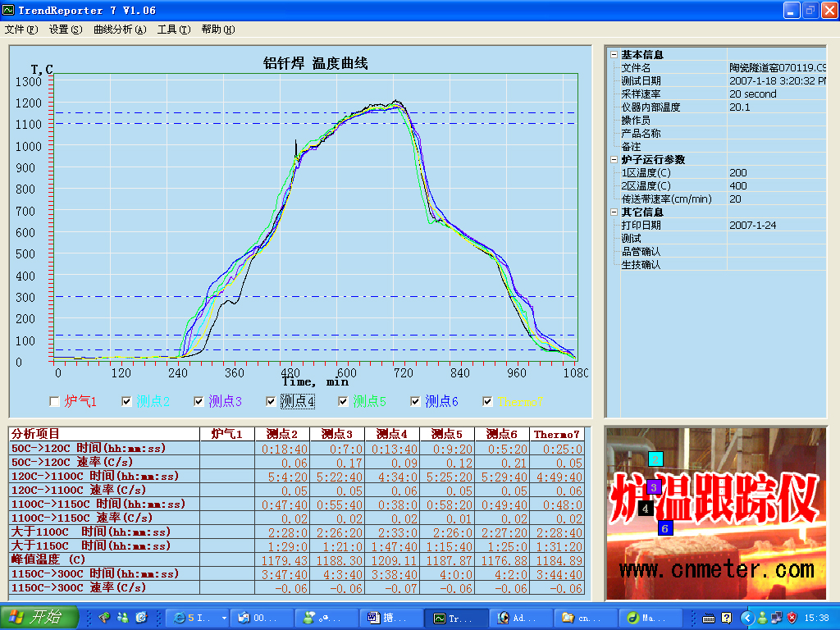Open the folder window in the taskbar

click(578, 618)
